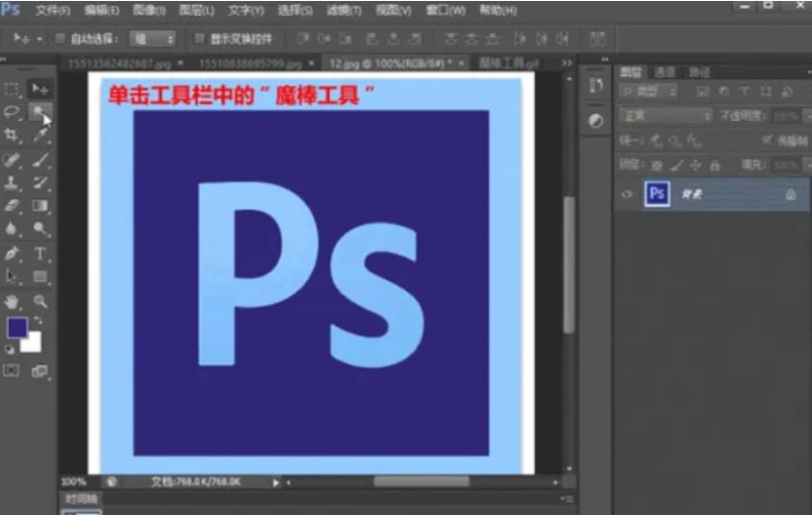812x515 pixels.
Task: Click the foreground color swatch
Action: point(17,328)
